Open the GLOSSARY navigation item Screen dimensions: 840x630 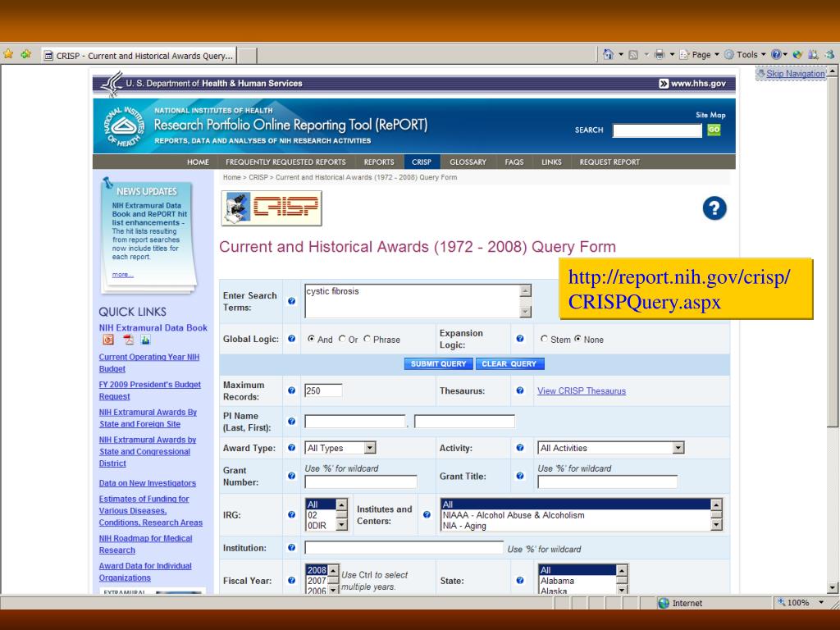click(x=468, y=162)
